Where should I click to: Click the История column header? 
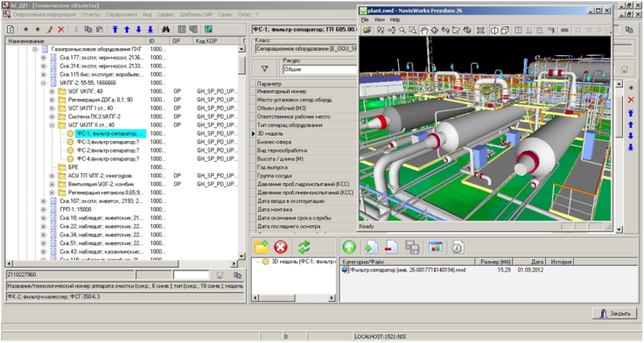pyautogui.click(x=560, y=262)
